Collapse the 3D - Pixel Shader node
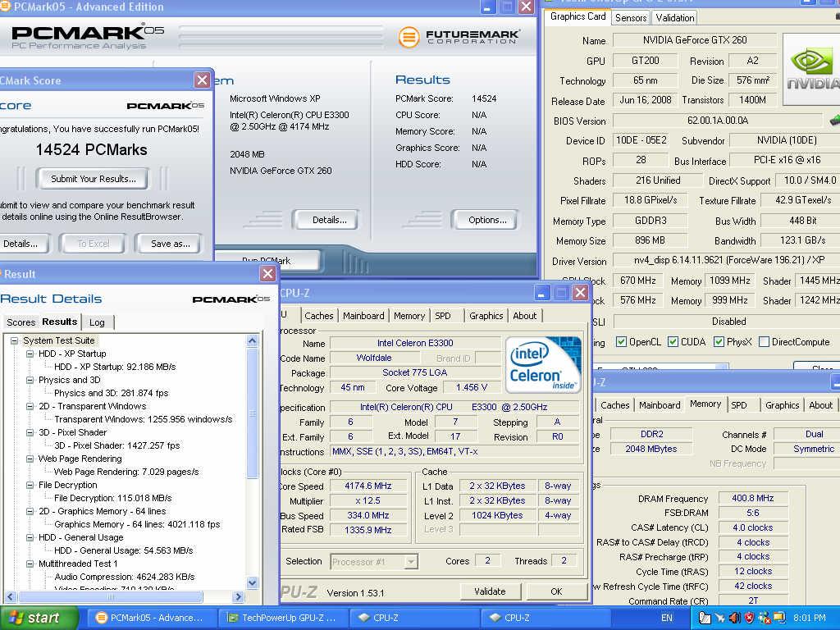The image size is (840, 630). click(30, 432)
